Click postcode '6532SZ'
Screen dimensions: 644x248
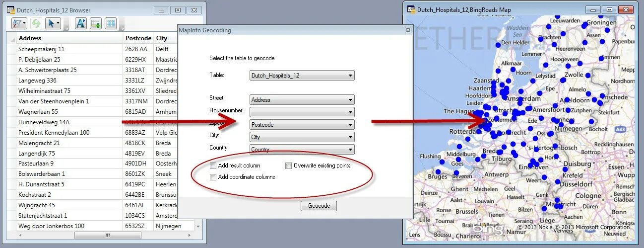(138, 226)
